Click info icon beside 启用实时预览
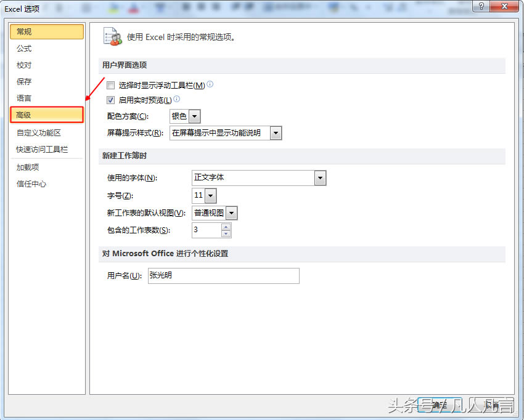The height and width of the screenshot is (420, 524). pyautogui.click(x=177, y=99)
